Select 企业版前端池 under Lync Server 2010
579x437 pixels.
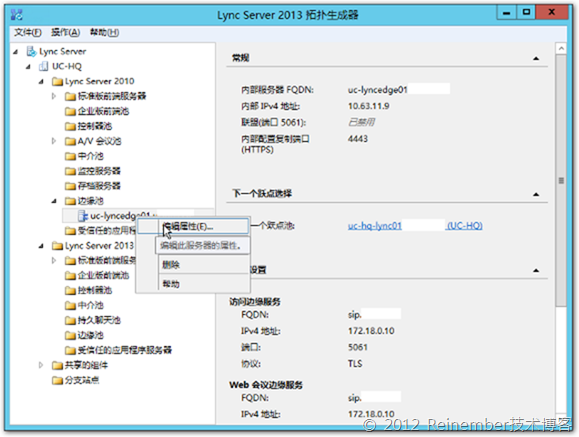click(103, 111)
